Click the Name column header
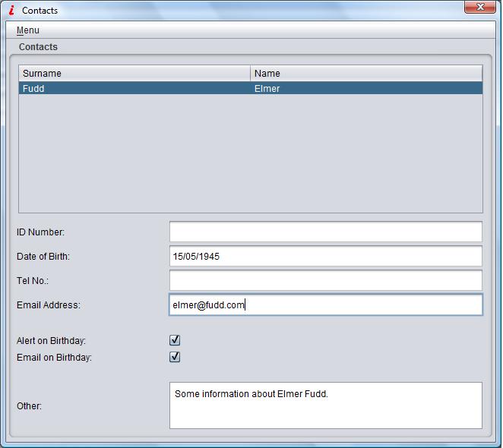503x448 pixels. coord(366,74)
